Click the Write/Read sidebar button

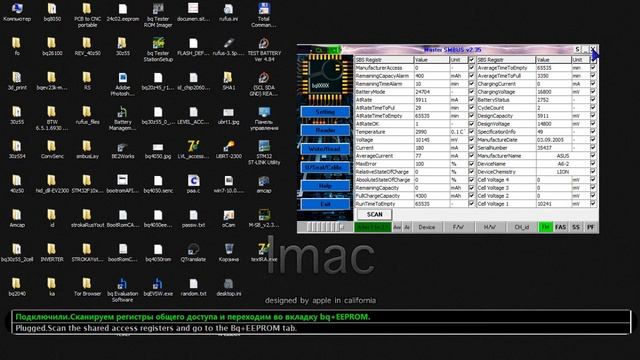click(x=325, y=149)
